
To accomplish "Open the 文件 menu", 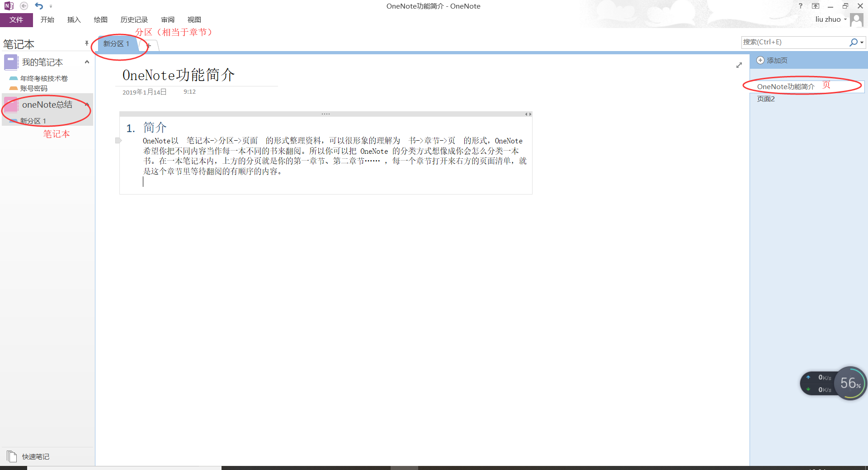I will [16, 19].
